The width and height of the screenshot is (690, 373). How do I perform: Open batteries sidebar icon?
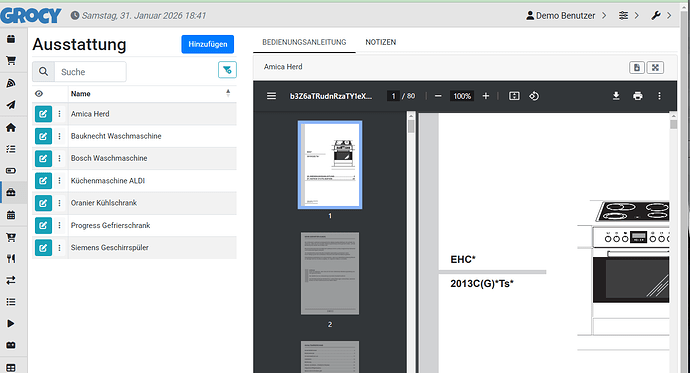pos(11,171)
